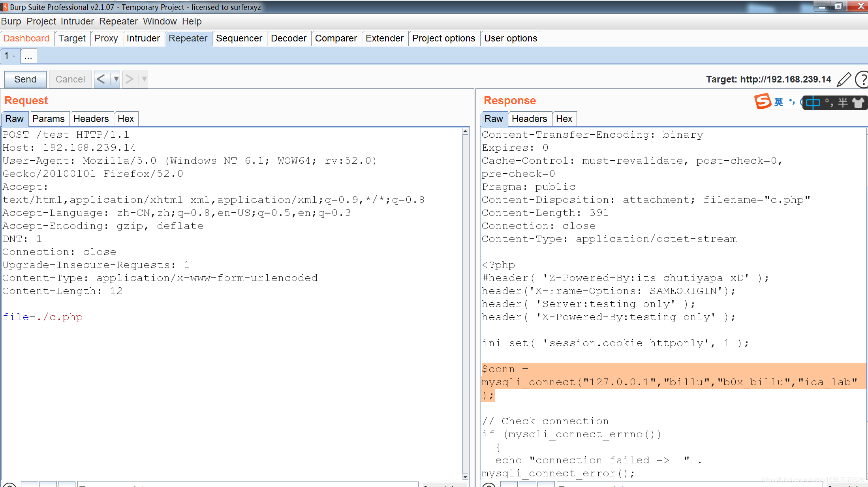This screenshot has height=487, width=868.
Task: Toggle Chinese punctuation 。, in dark IME bar
Action: [x=829, y=103]
